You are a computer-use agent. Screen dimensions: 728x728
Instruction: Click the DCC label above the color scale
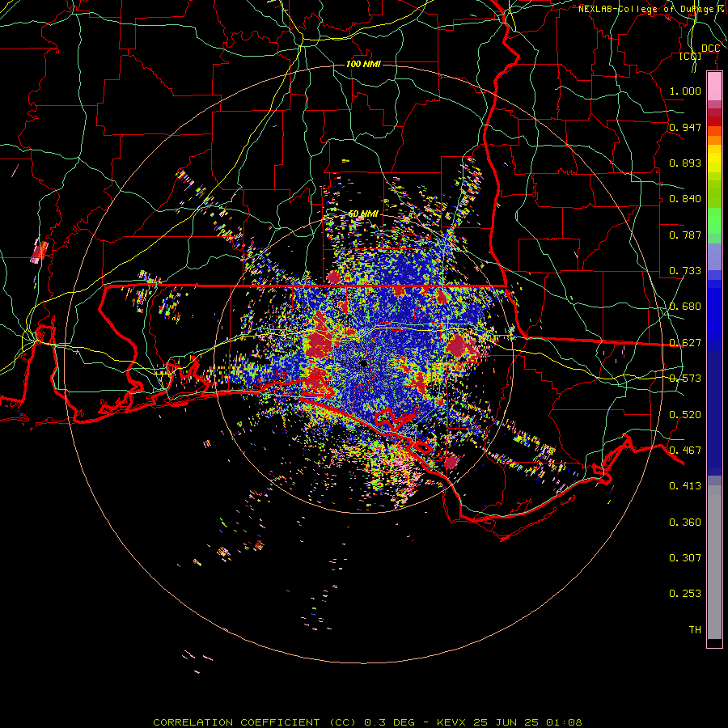[710, 49]
